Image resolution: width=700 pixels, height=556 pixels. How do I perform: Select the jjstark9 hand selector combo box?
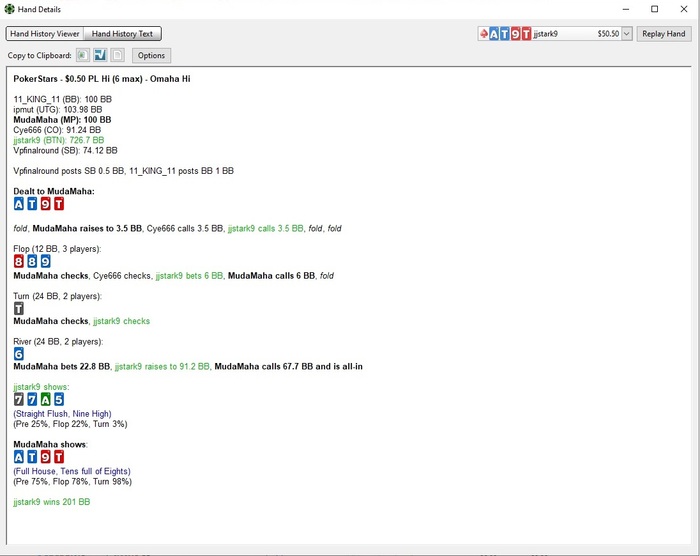pyautogui.click(x=555, y=33)
